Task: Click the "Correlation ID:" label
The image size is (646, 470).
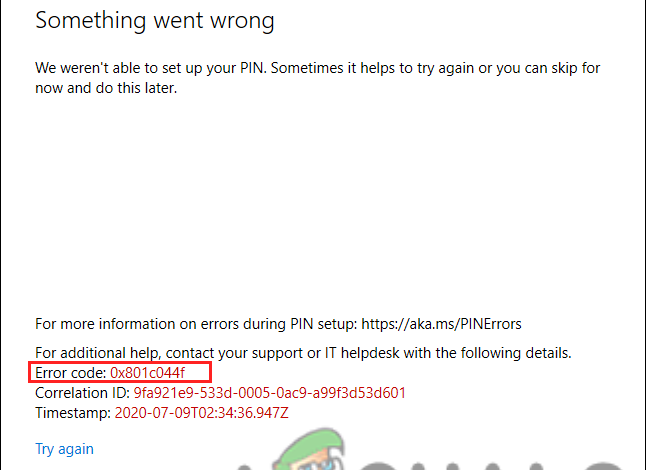Action: coord(83,393)
